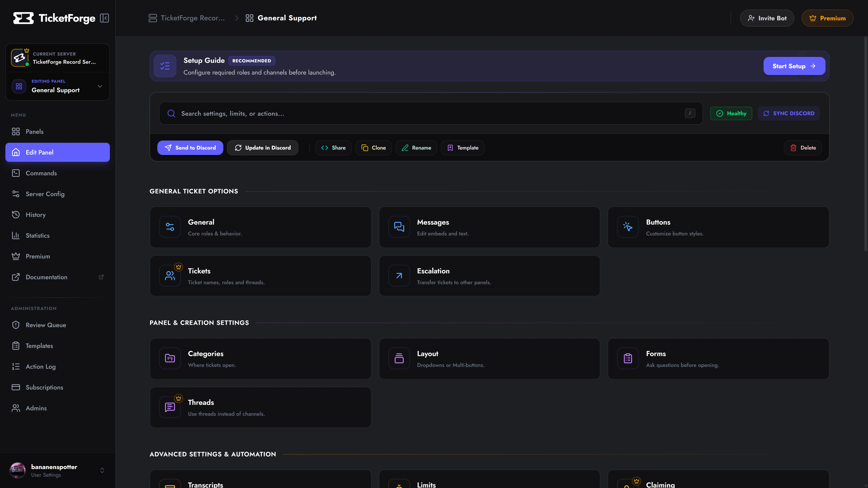
Task: Click the Start Setup button
Action: coord(794,66)
